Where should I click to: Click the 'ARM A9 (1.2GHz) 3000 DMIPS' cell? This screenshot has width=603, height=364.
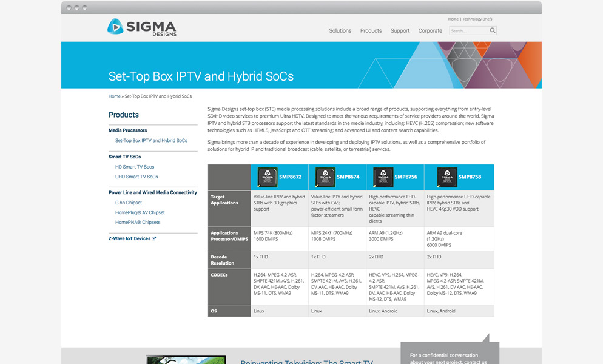(395, 238)
